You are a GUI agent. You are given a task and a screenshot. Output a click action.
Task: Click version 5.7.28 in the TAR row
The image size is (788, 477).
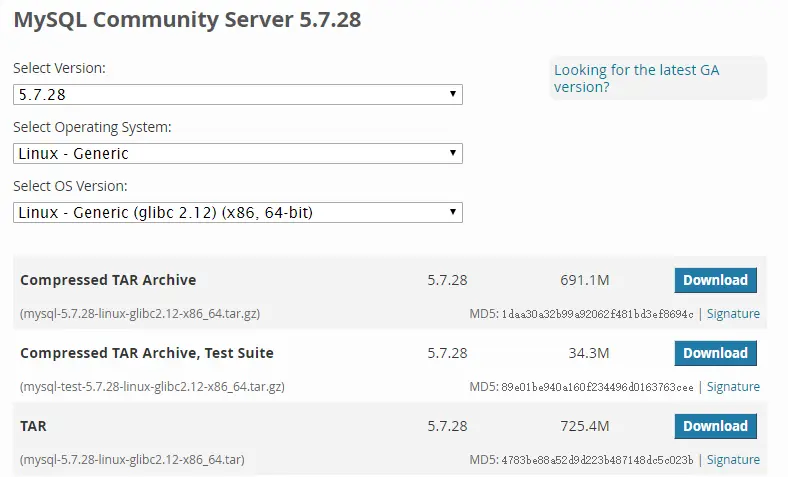coord(447,426)
